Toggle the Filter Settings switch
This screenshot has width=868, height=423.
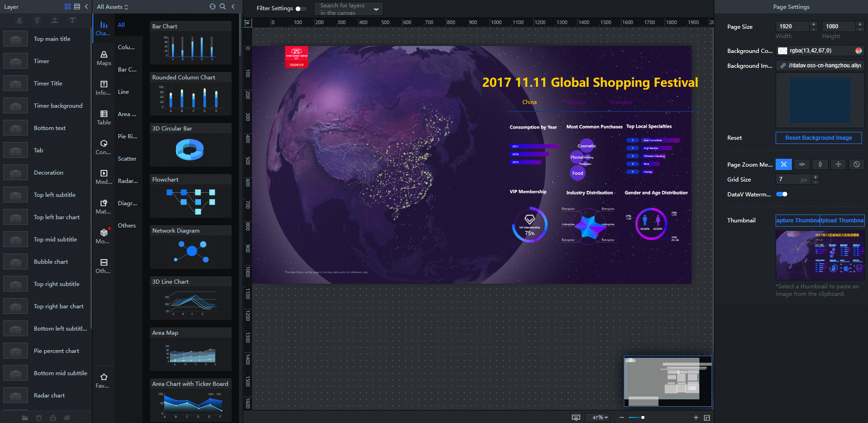(x=301, y=8)
